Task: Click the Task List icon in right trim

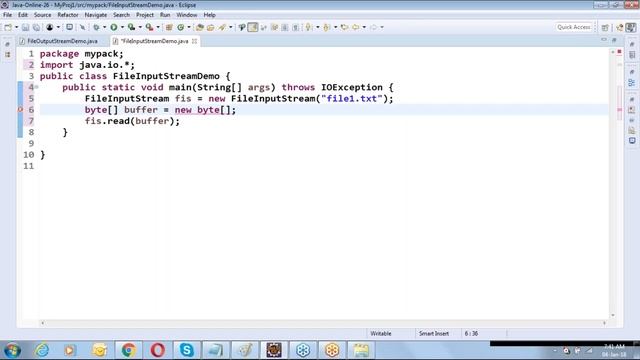Action: [x=632, y=55]
